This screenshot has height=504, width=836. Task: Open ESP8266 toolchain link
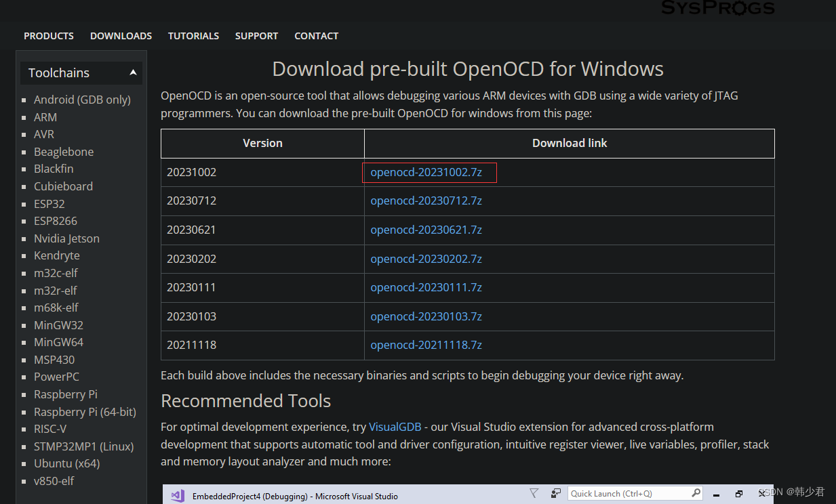(x=56, y=221)
